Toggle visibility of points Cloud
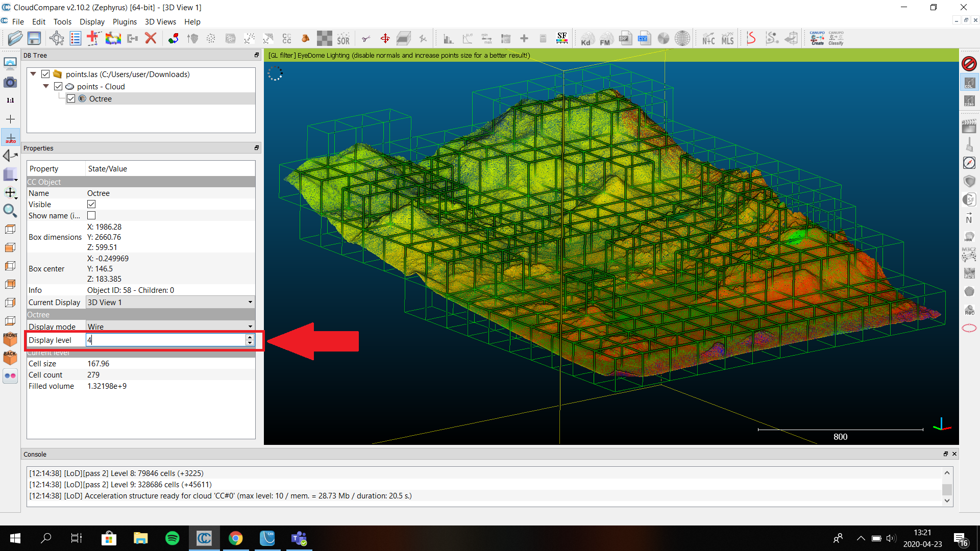980x551 pixels. point(59,86)
